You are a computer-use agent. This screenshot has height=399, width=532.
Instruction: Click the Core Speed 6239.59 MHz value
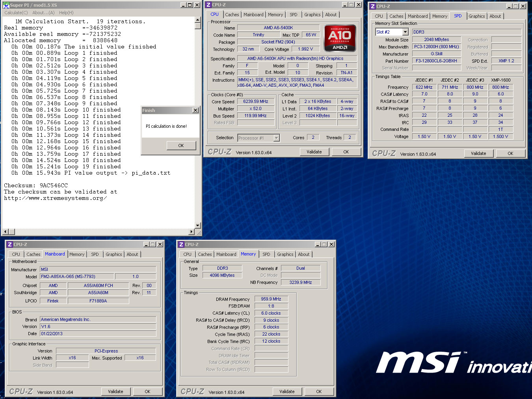pos(256,101)
